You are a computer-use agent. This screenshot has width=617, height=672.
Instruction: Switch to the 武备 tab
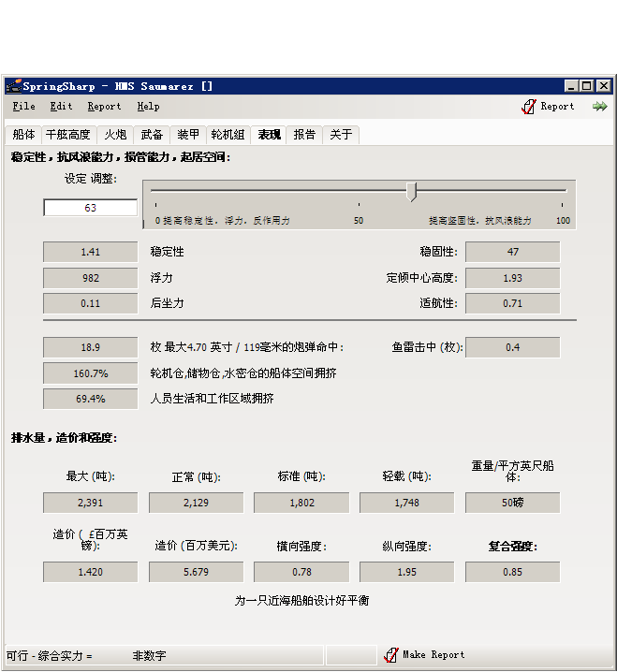tap(152, 135)
